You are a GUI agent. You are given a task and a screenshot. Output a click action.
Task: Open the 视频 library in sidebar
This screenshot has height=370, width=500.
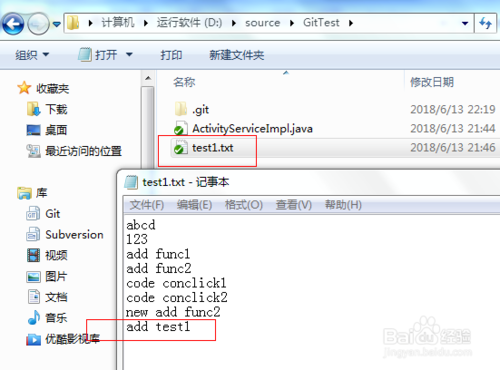(47, 255)
